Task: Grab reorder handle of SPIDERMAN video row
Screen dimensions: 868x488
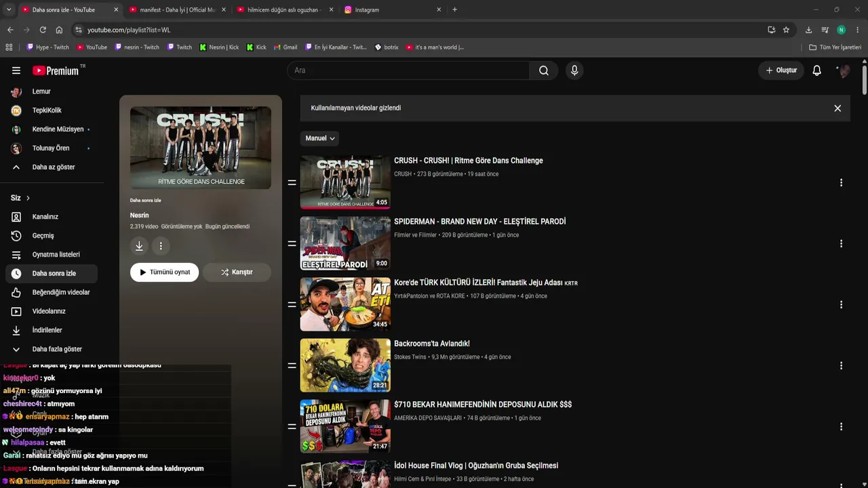Action: (x=292, y=243)
